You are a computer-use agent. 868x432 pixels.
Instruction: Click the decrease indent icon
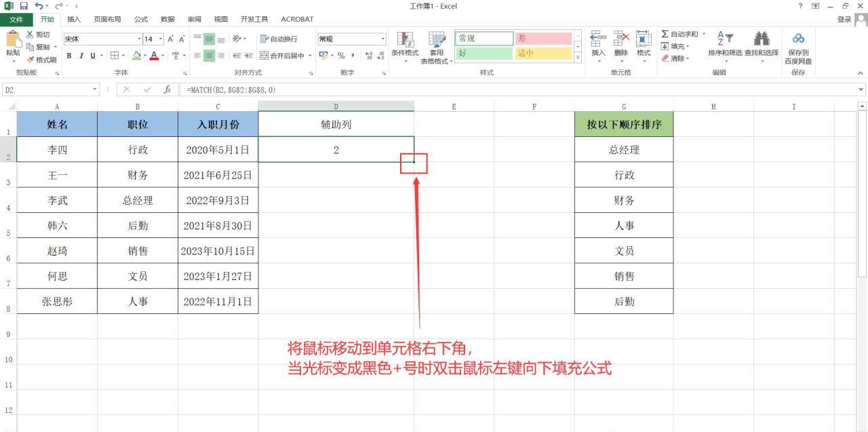pos(238,56)
